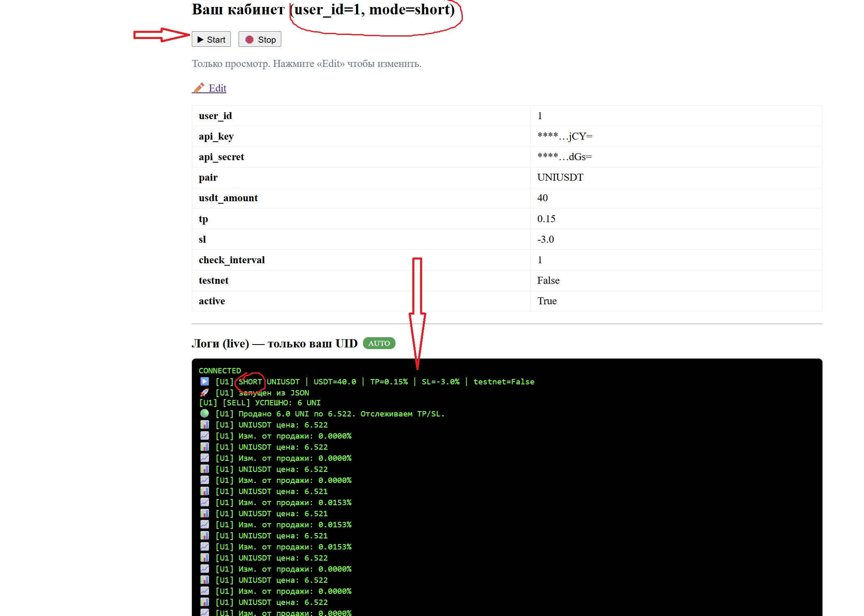Click the usdt_amount value 40
Viewport: 864px width, 616px height.
tap(542, 198)
